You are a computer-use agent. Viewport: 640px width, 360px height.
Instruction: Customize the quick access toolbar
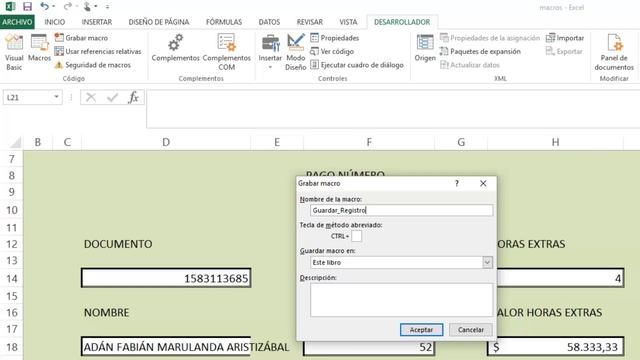click(107, 7)
